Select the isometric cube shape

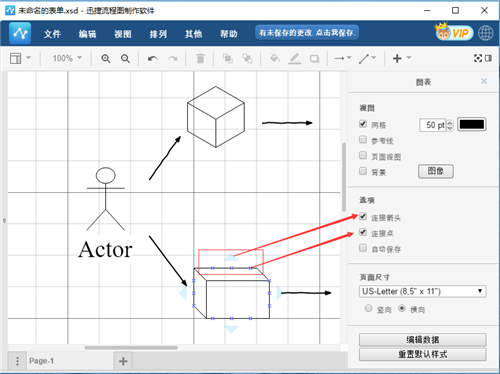coord(216,117)
